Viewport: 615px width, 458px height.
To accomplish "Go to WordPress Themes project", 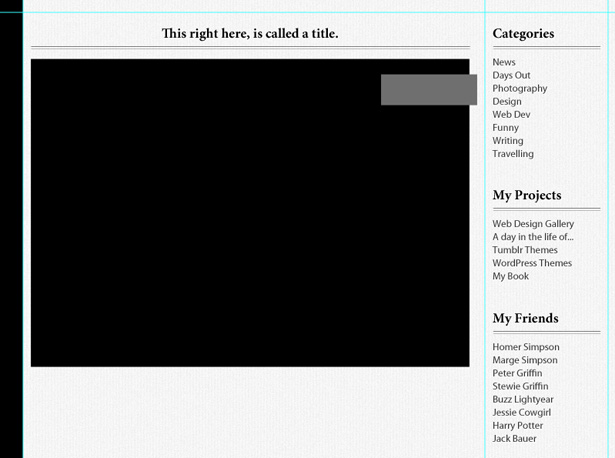I will [532, 263].
